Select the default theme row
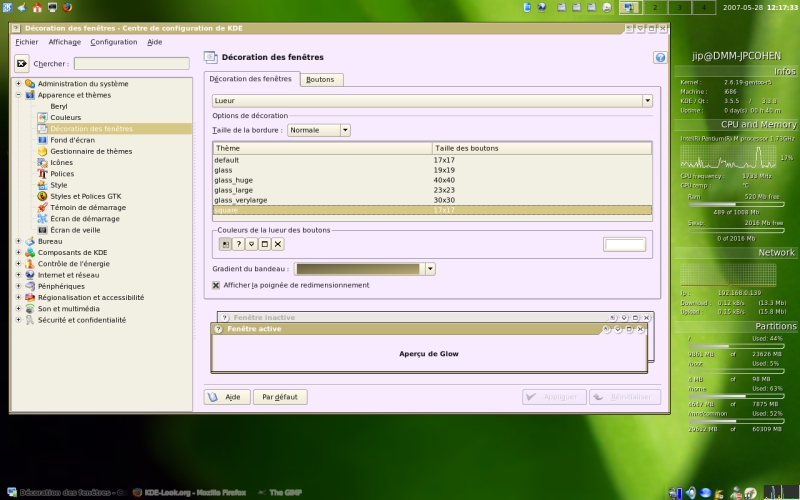This screenshot has height=500, width=800. coord(432,160)
